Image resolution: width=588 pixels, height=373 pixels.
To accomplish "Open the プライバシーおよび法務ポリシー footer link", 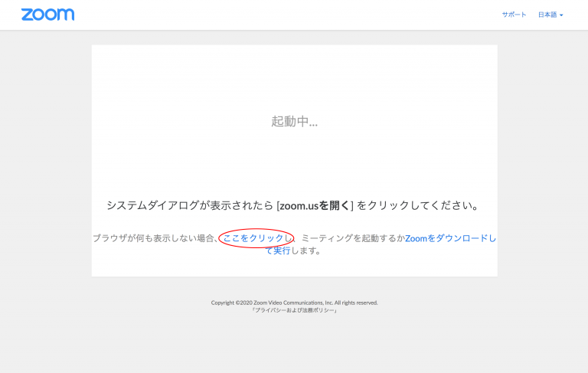I will pos(294,310).
